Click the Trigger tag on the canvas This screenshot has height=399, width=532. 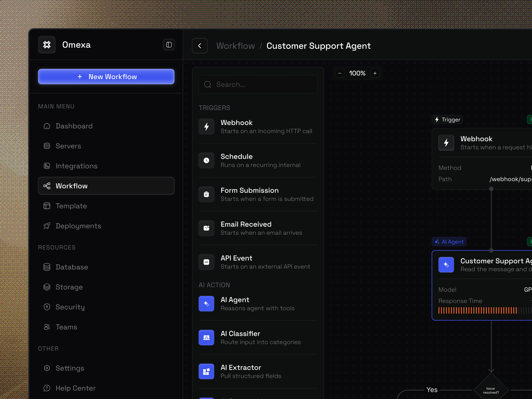(x=447, y=119)
